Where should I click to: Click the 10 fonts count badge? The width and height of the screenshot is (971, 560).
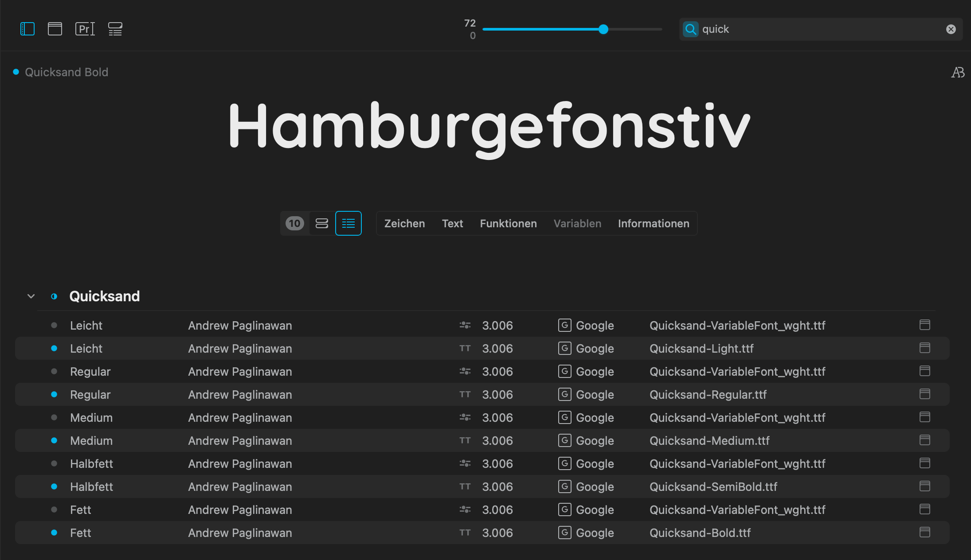tap(295, 223)
